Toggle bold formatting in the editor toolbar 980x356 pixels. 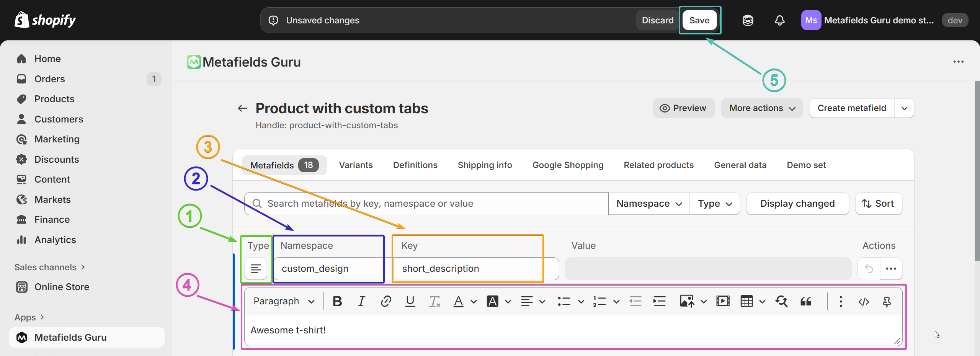[337, 301]
